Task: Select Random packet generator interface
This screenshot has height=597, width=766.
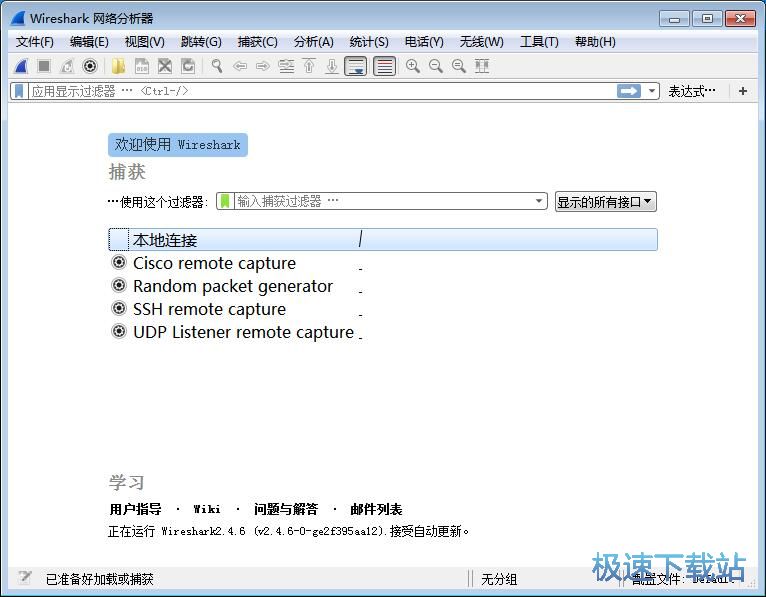Action: tap(233, 286)
